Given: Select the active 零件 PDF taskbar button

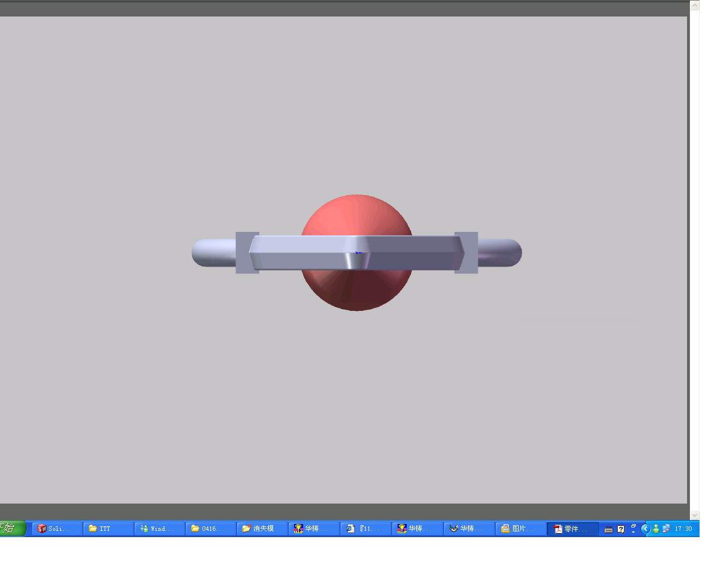Looking at the screenshot, I should click(572, 529).
